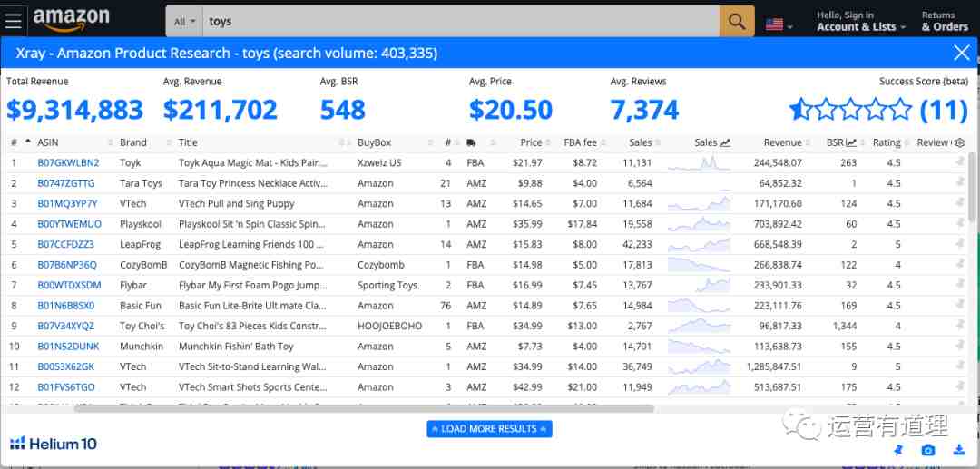
Task: Click the BSR trend chart header icon
Action: click(851, 143)
